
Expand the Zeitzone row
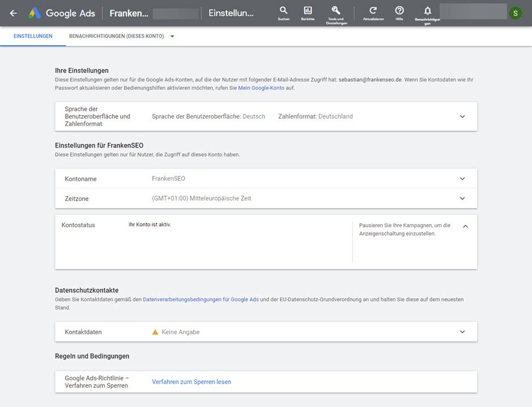pyautogui.click(x=462, y=198)
